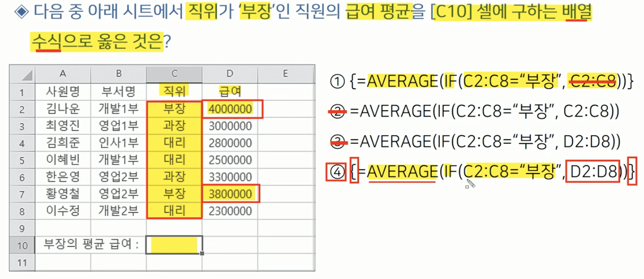Click the 직위 header cell

[x=174, y=91]
